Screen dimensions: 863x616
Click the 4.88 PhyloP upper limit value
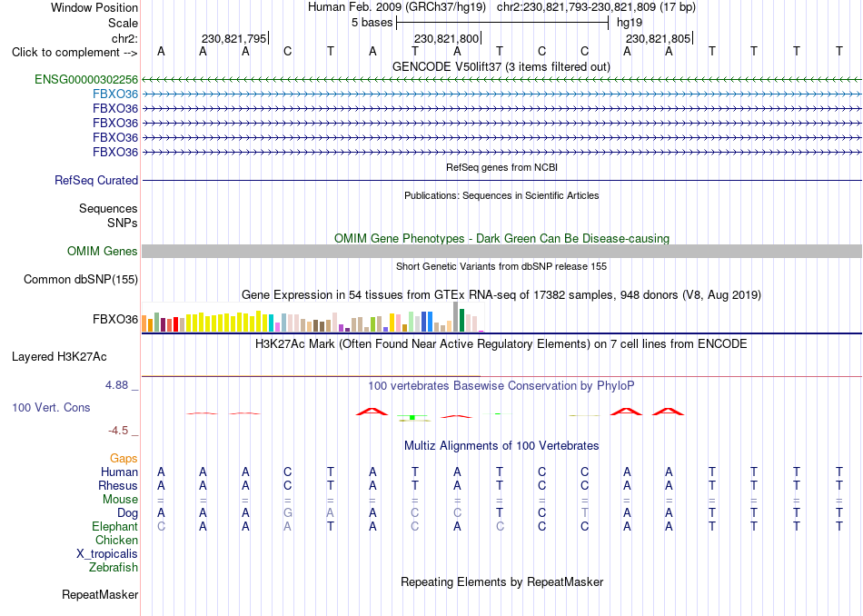tap(116, 385)
